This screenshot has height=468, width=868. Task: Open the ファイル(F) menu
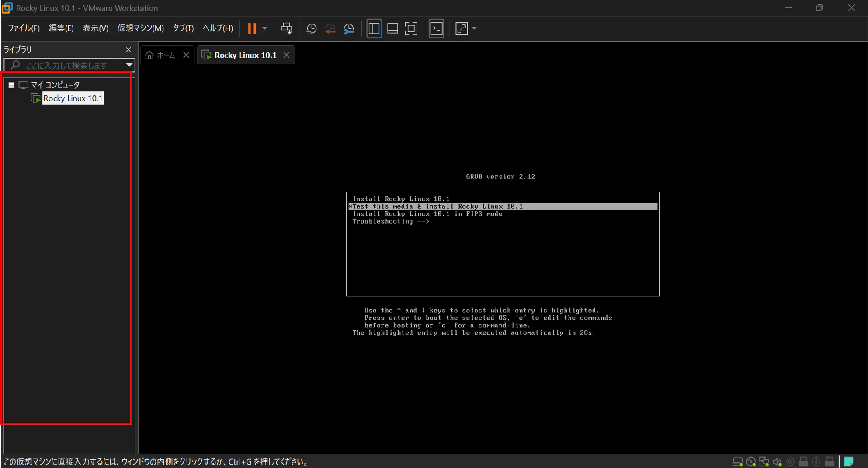pyautogui.click(x=24, y=28)
